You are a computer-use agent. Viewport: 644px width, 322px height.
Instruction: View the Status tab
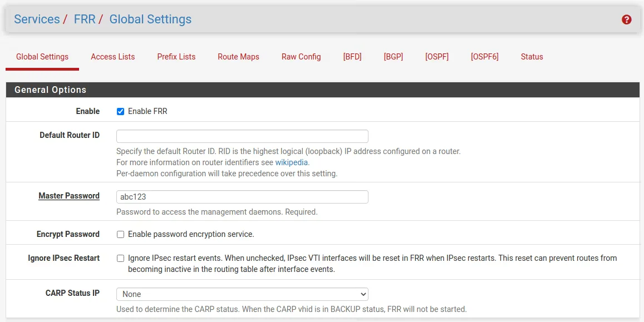point(532,57)
